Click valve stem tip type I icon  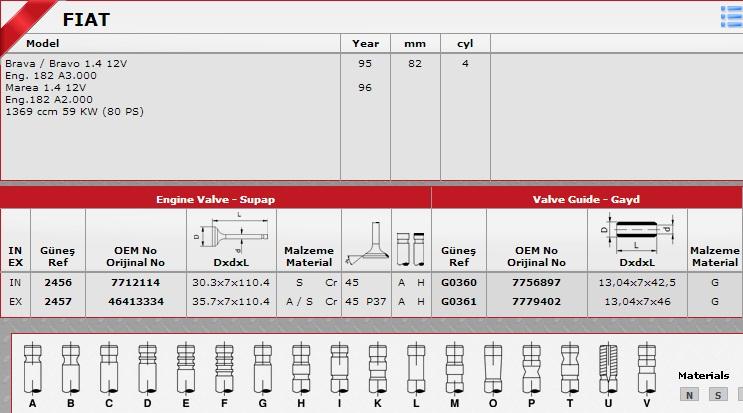[339, 368]
